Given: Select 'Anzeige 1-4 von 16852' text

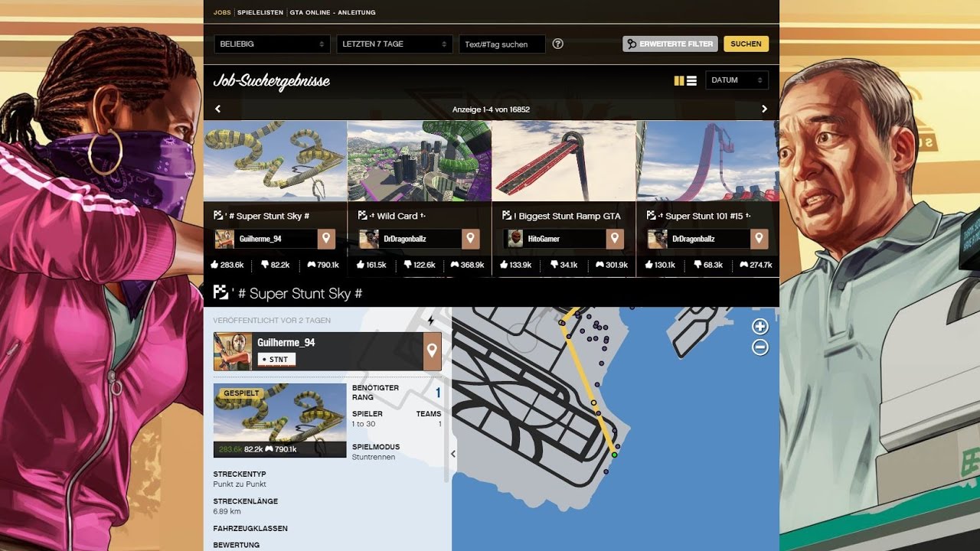Looking at the screenshot, I should click(491, 109).
